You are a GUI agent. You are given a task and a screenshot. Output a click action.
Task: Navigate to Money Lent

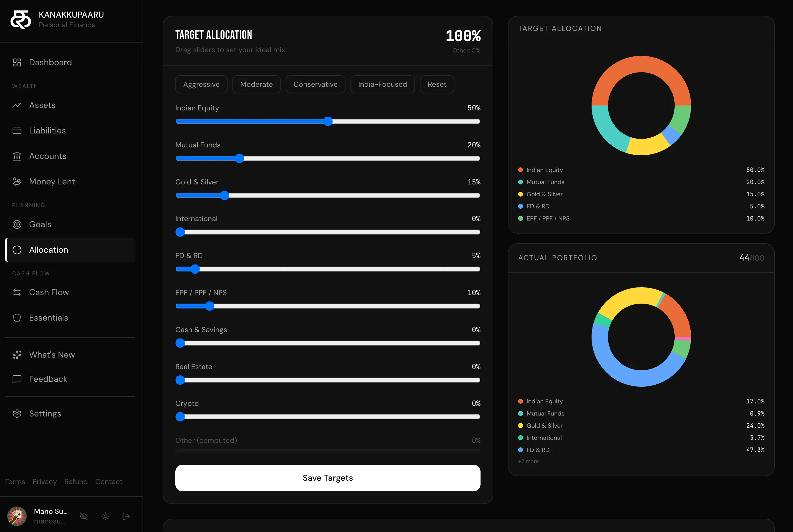(x=70, y=181)
